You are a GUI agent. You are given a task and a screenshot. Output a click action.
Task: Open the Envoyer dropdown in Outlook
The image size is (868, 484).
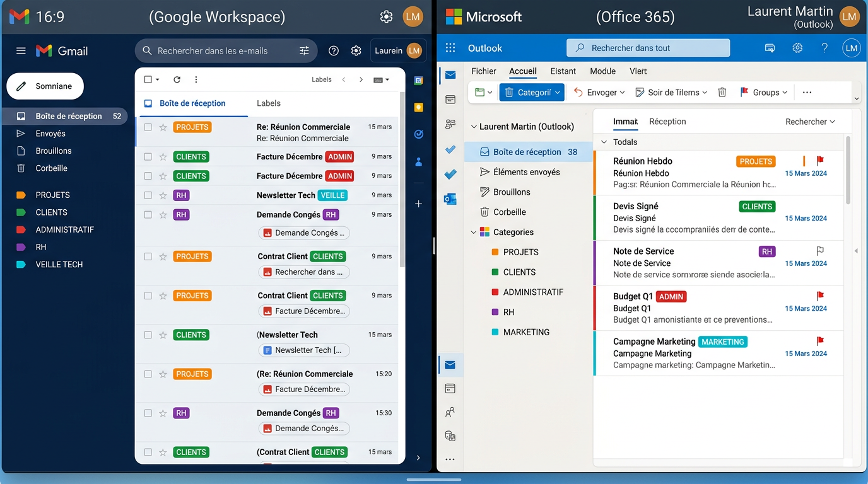(x=599, y=93)
